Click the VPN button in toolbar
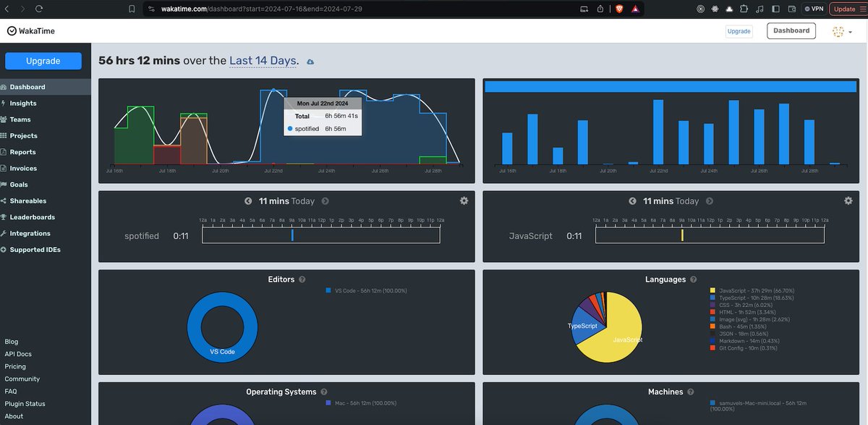868x425 pixels. point(813,9)
